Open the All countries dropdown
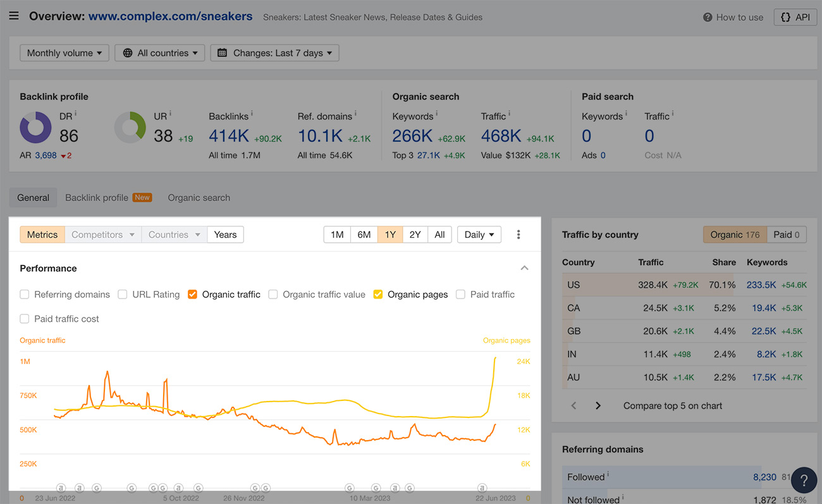 click(160, 53)
